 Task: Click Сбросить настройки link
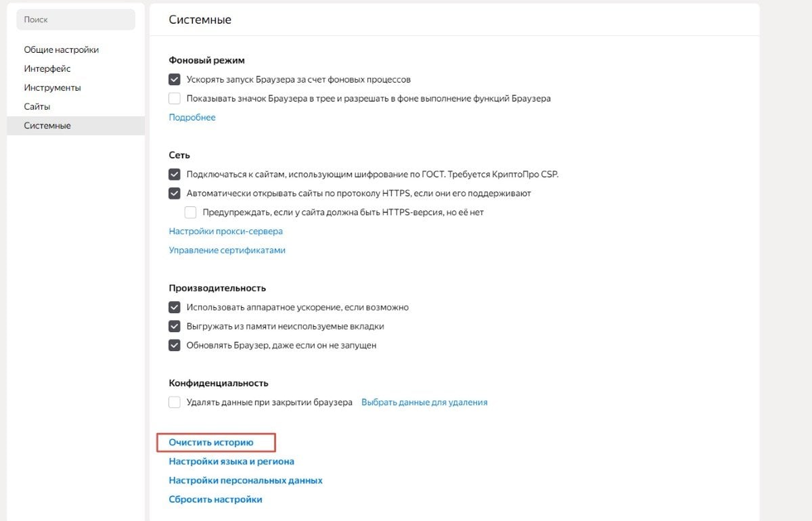pyautogui.click(x=215, y=499)
